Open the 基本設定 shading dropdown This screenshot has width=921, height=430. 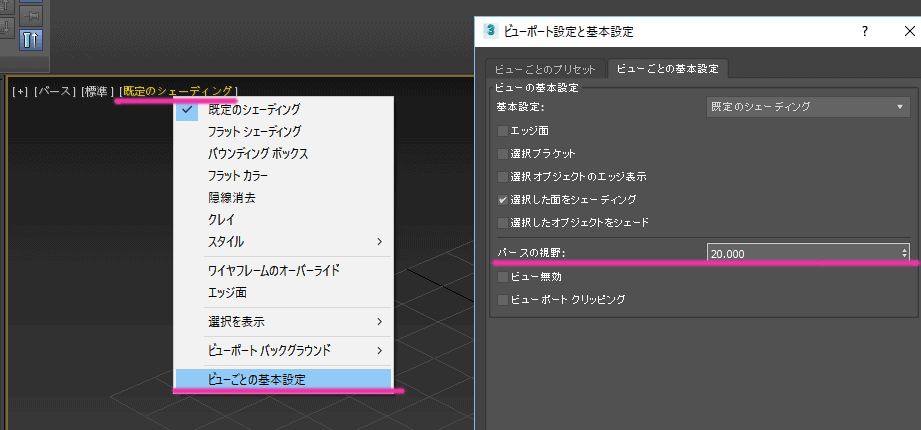click(x=808, y=106)
